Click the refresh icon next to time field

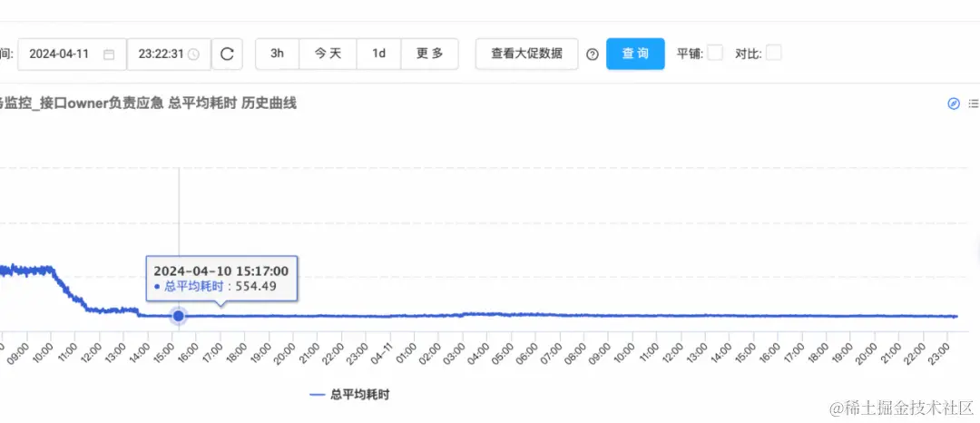pyautogui.click(x=227, y=54)
